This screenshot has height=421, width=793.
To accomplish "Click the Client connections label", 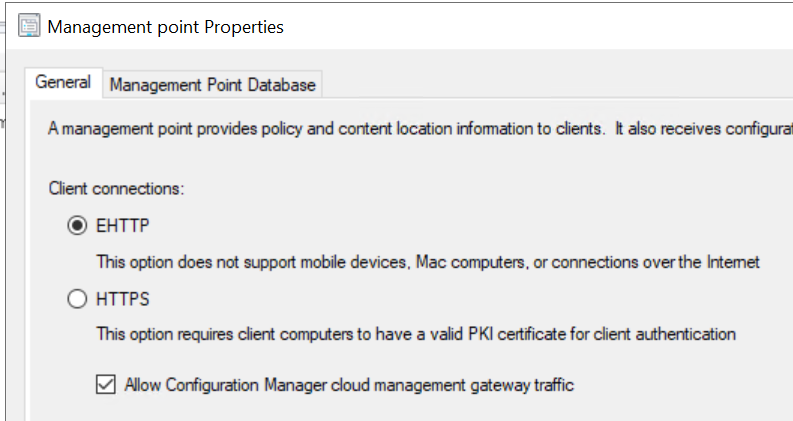I will tap(116, 187).
